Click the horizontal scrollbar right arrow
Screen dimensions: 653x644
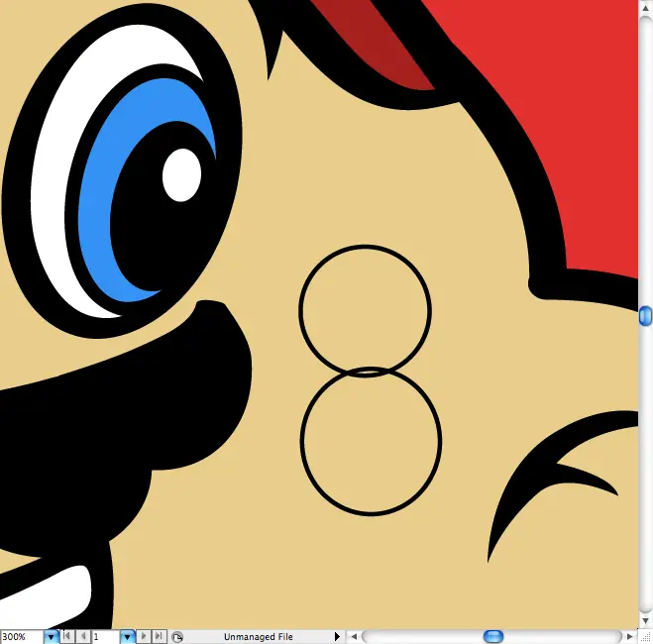[629, 636]
